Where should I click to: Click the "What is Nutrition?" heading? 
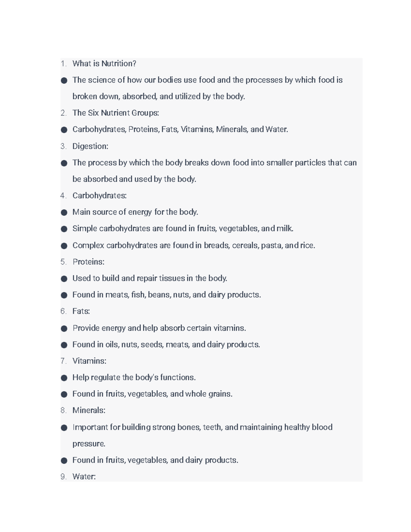click(x=104, y=64)
